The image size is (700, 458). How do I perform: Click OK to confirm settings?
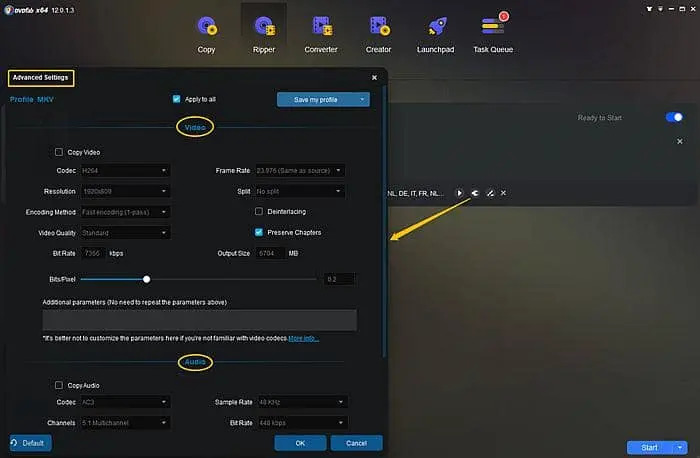(300, 443)
